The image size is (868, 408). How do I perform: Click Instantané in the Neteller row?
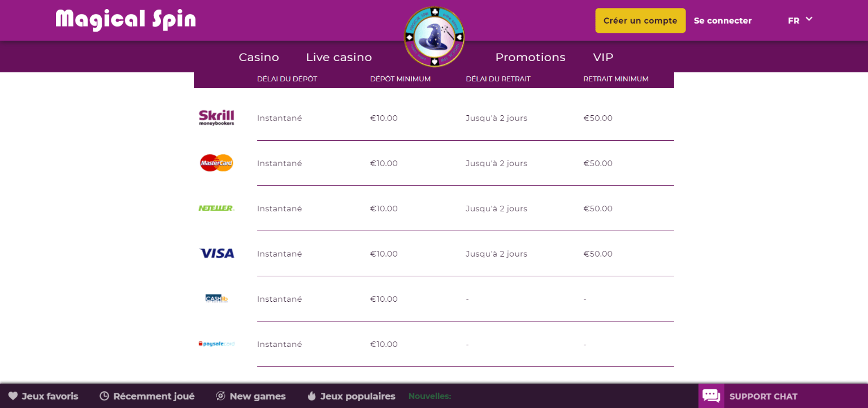(x=280, y=209)
